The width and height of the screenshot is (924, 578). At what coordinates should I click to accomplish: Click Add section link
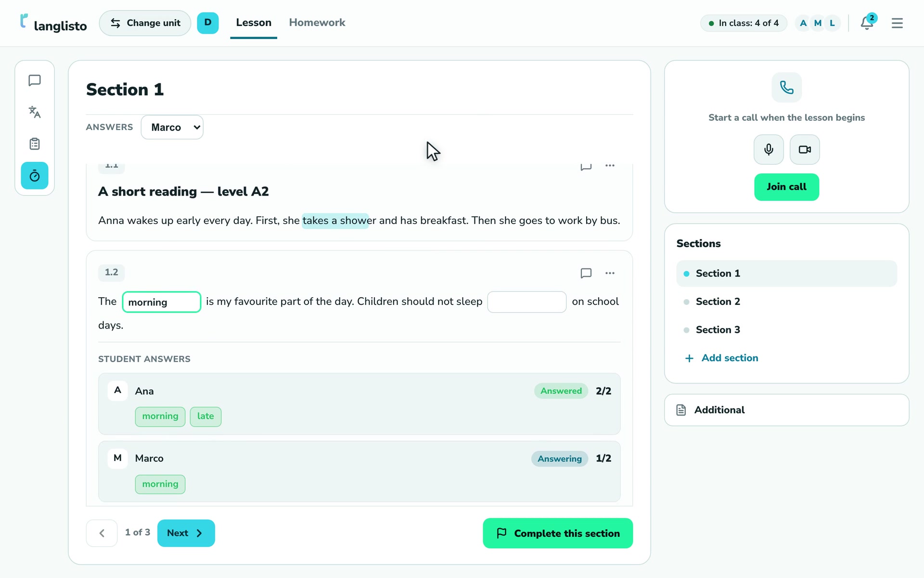[721, 358]
